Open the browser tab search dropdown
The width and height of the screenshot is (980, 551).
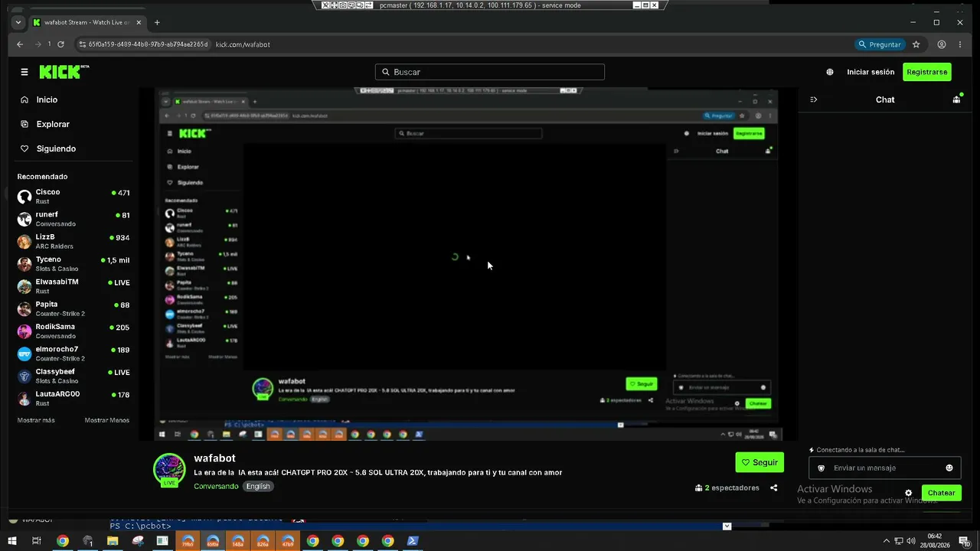tap(18, 23)
